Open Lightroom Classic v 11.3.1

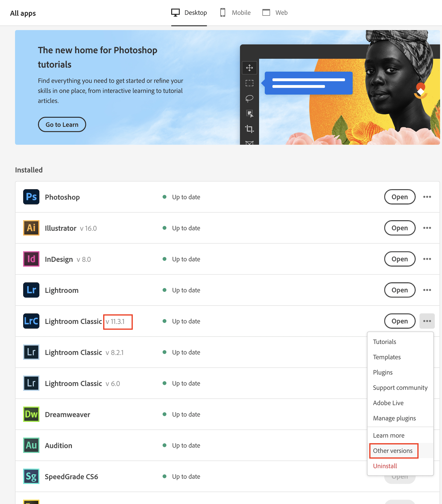400,321
